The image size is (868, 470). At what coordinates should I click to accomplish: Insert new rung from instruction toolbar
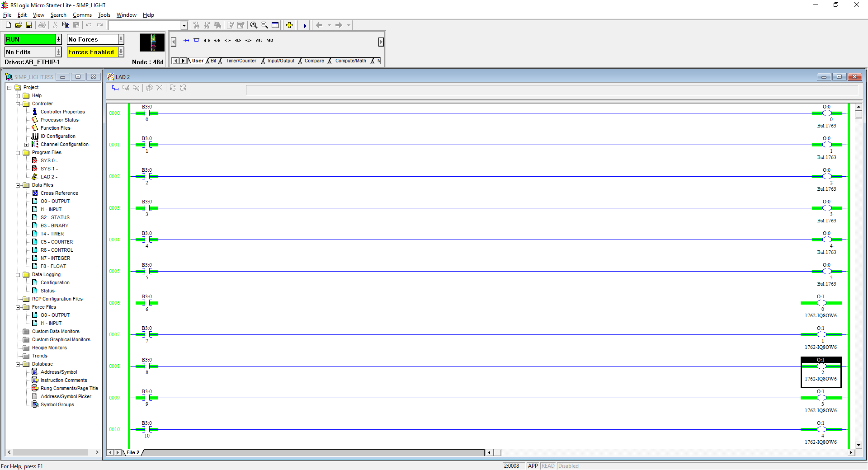pos(186,41)
